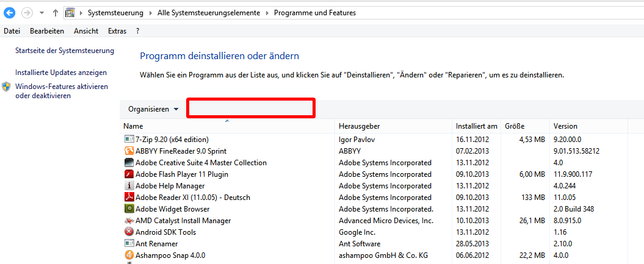
Task: Click the Adobe Creative Suite 4 icon
Action: click(129, 162)
